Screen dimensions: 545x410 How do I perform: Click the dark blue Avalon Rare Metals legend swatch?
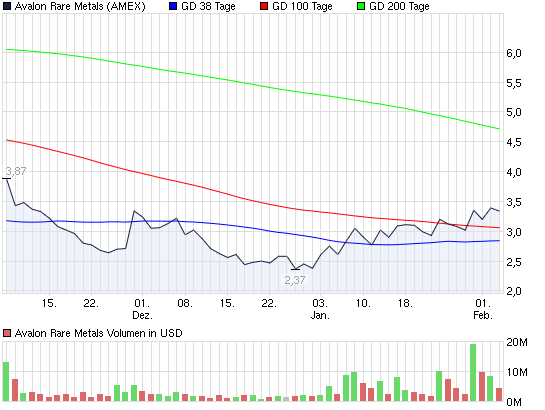pos(7,6)
